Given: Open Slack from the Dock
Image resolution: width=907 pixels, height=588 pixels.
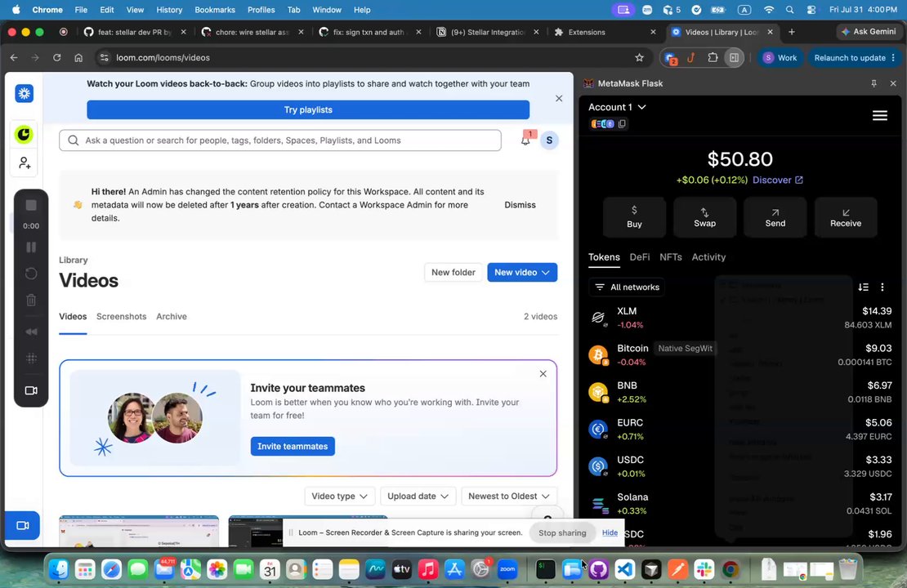Looking at the screenshot, I should pos(704,570).
